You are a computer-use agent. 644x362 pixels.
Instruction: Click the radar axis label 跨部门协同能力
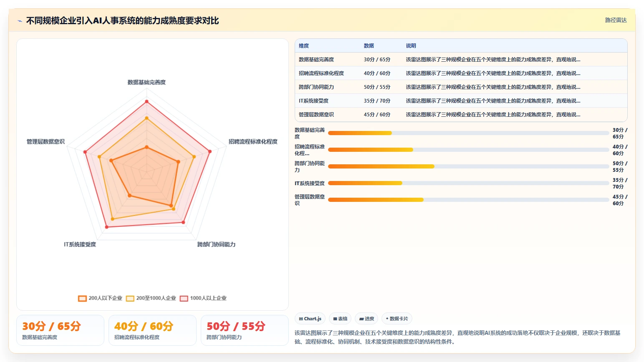(216, 244)
